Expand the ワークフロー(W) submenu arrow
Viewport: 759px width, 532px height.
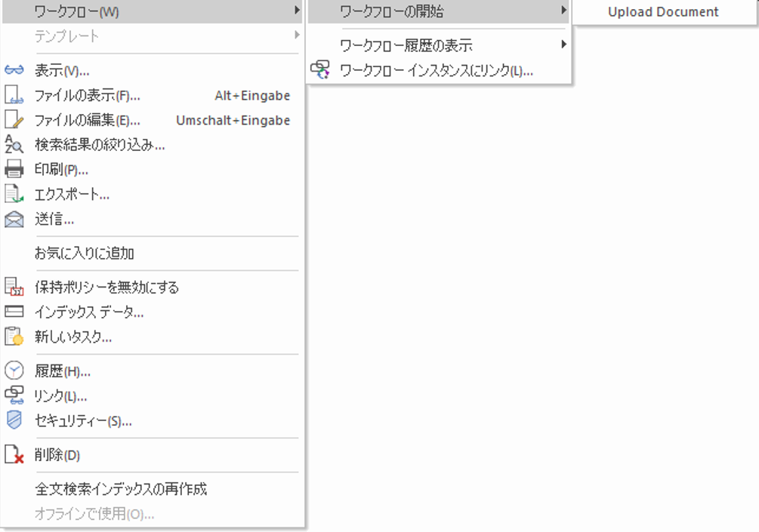(x=297, y=10)
